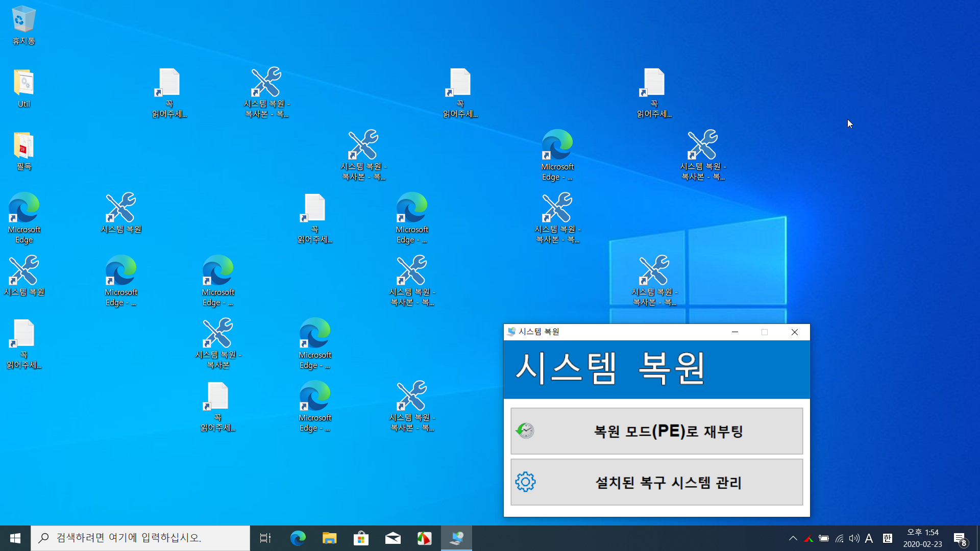Minimize the 시스템 복원 window
Image resolution: width=980 pixels, height=551 pixels.
pyautogui.click(x=735, y=332)
